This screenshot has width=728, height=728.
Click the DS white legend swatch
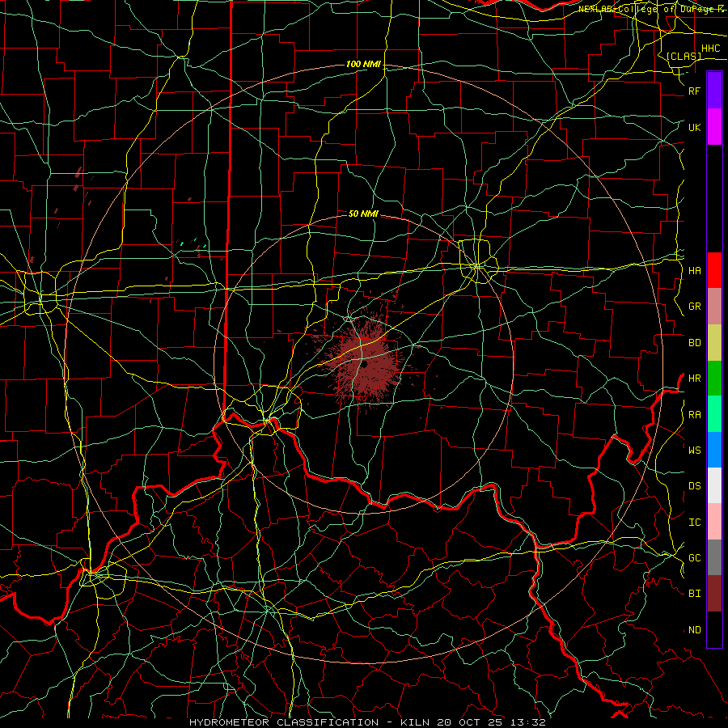point(714,485)
